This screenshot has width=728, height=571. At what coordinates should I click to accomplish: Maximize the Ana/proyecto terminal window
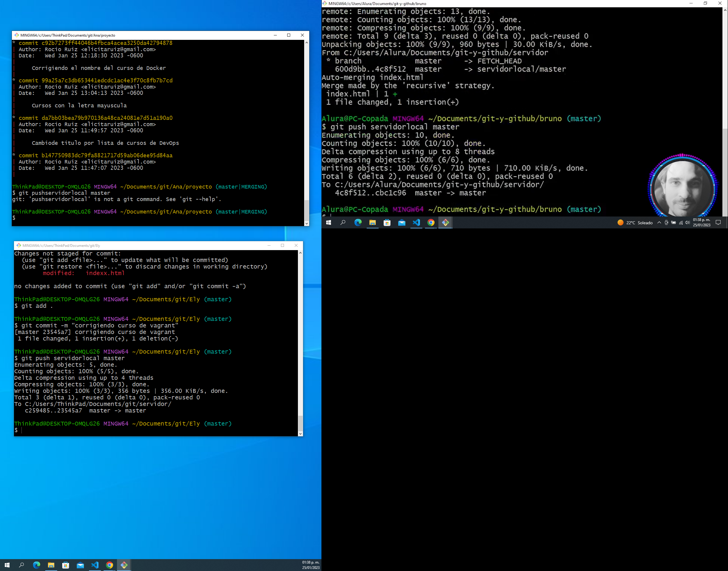(289, 35)
